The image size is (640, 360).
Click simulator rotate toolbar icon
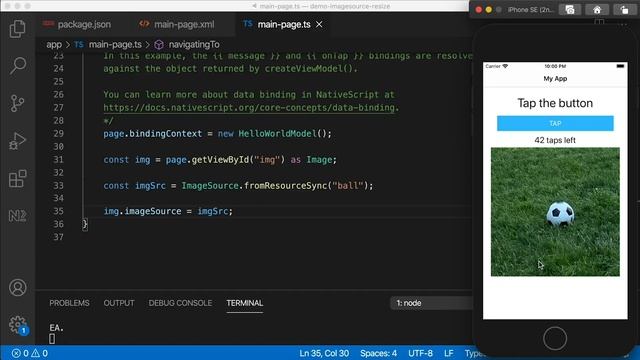coord(624,10)
